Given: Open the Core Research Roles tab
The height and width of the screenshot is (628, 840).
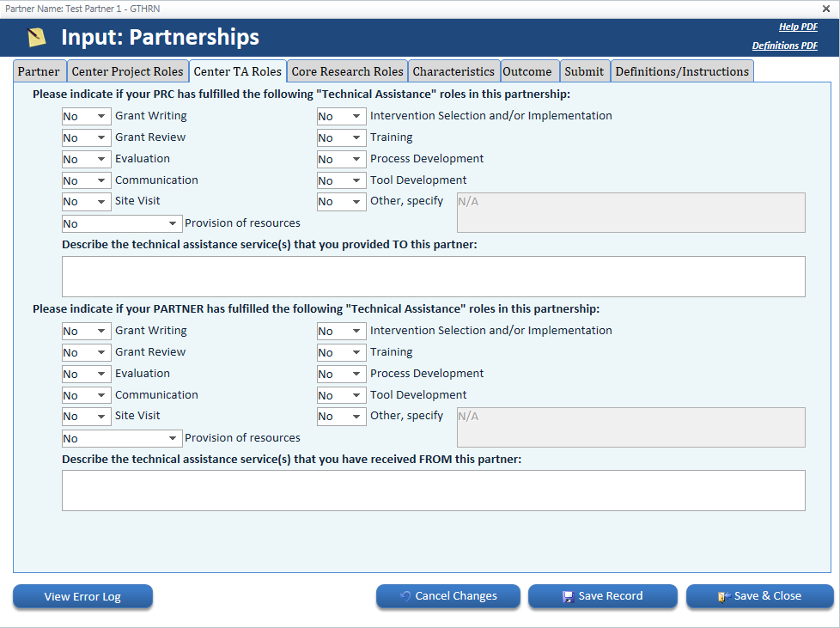Looking at the screenshot, I should click(347, 71).
